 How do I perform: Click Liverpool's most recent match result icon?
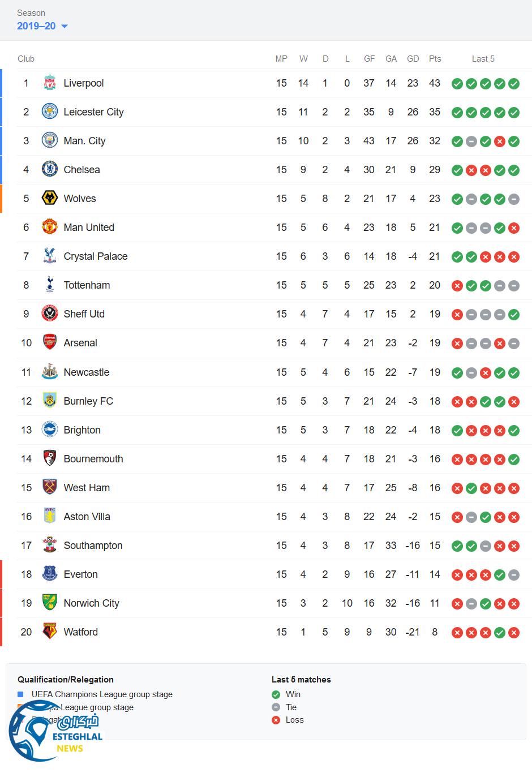pyautogui.click(x=514, y=84)
